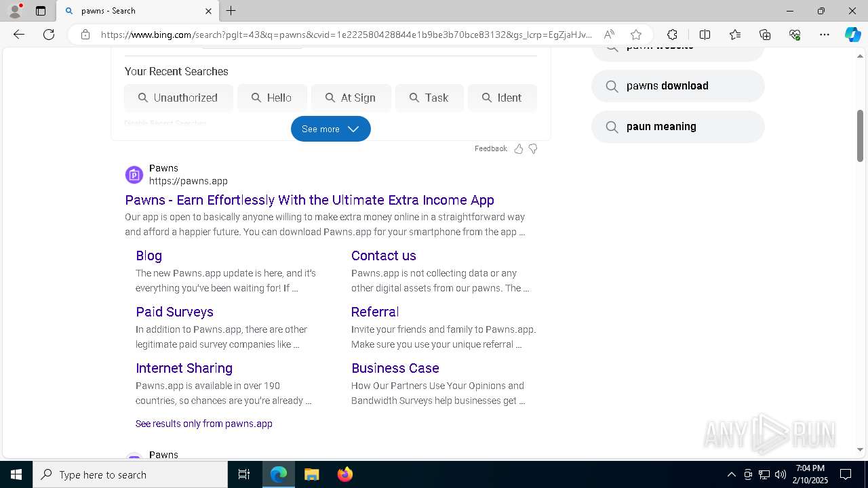Open Browser essentials heart icon

coord(795,35)
